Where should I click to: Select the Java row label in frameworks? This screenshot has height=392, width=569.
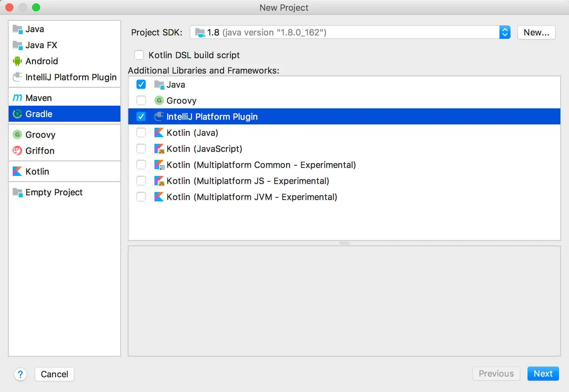(x=176, y=85)
